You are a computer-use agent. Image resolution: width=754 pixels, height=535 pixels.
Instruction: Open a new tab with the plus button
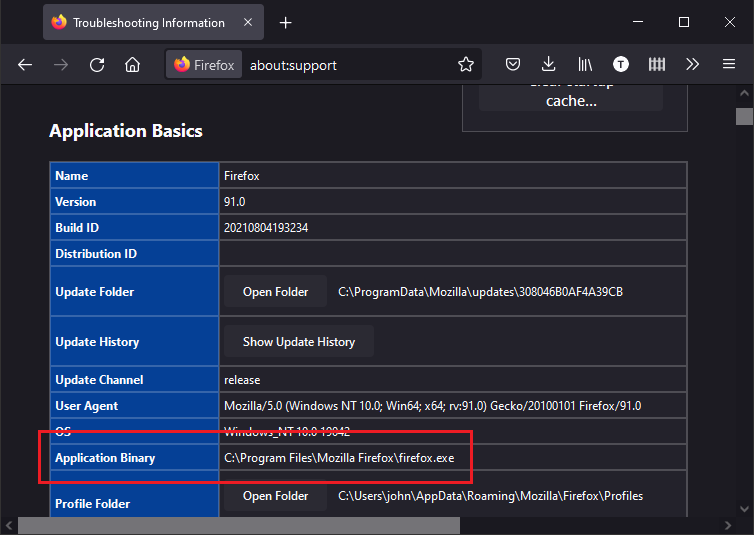[286, 22]
